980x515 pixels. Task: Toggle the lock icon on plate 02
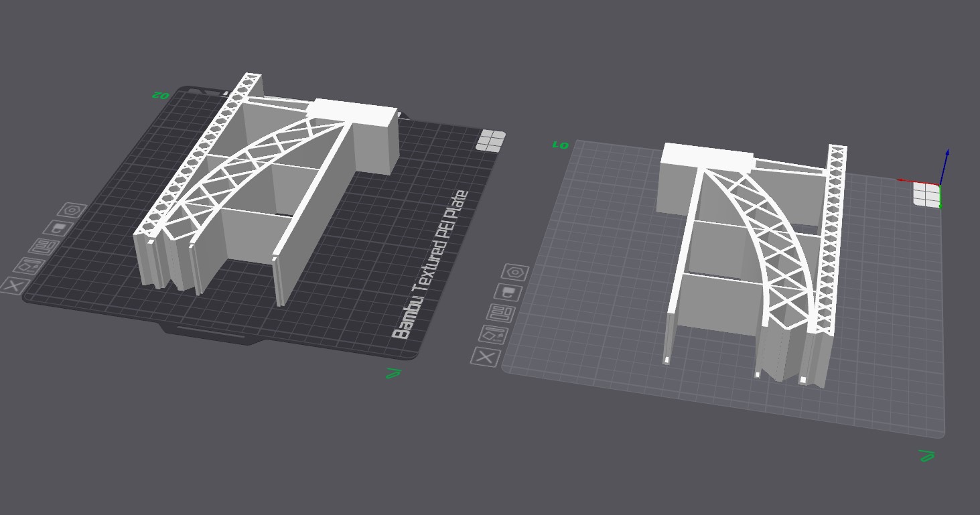[58, 228]
